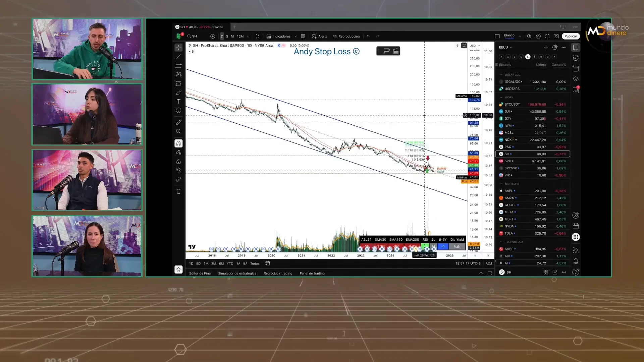Open favorites star toolbar button
644x362 pixels.
[178, 269]
